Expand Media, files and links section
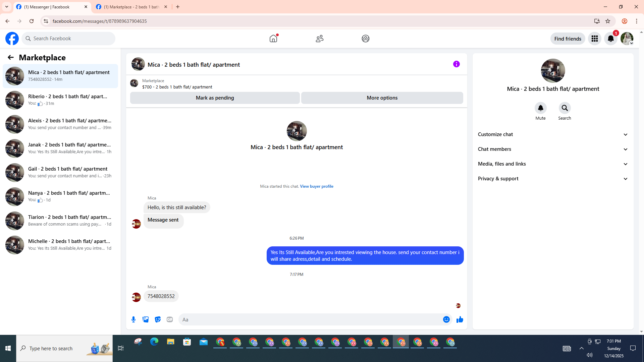Viewport: 644px width, 362px height. tap(553, 164)
